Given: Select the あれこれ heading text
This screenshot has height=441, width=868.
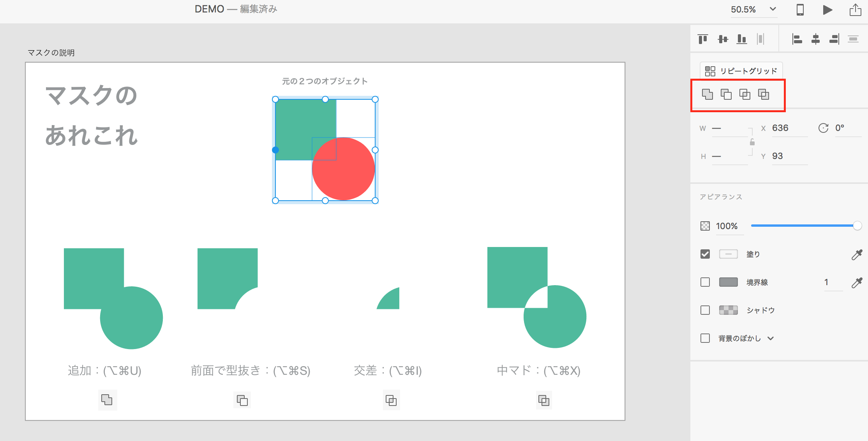Looking at the screenshot, I should [x=92, y=135].
